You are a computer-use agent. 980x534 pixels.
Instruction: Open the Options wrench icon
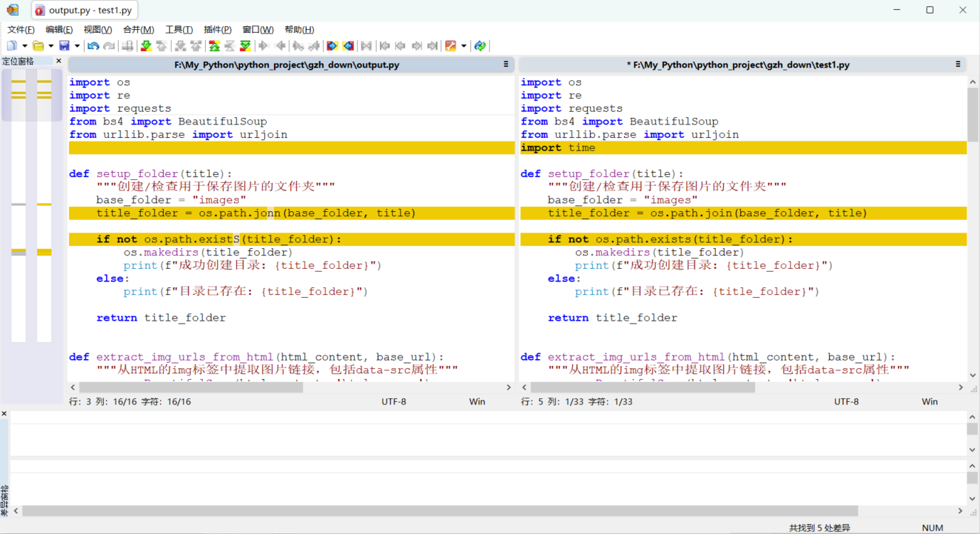pyautogui.click(x=451, y=46)
